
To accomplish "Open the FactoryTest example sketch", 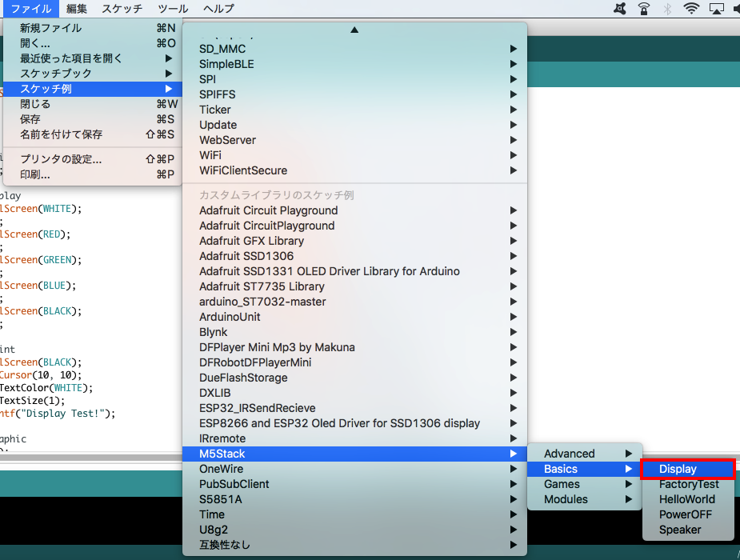I will (688, 484).
